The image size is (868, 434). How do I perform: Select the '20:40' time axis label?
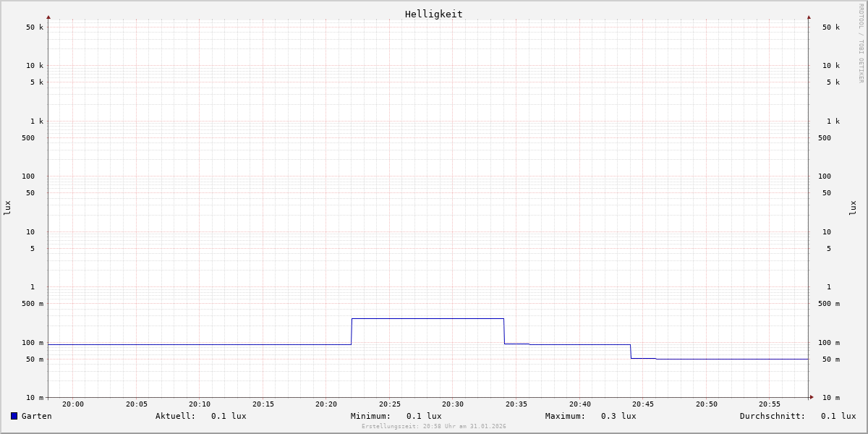click(580, 404)
